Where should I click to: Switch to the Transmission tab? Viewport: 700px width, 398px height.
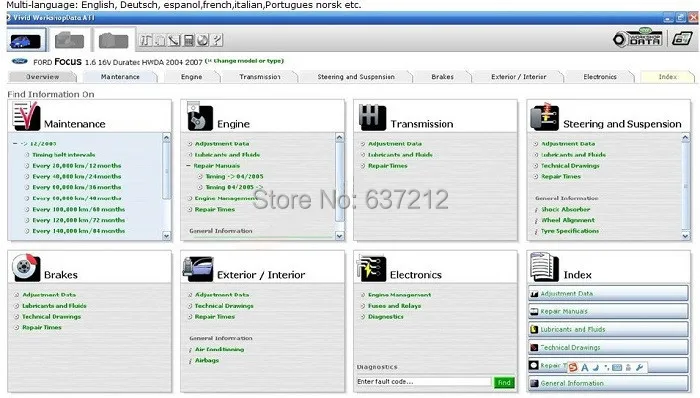coord(260,77)
